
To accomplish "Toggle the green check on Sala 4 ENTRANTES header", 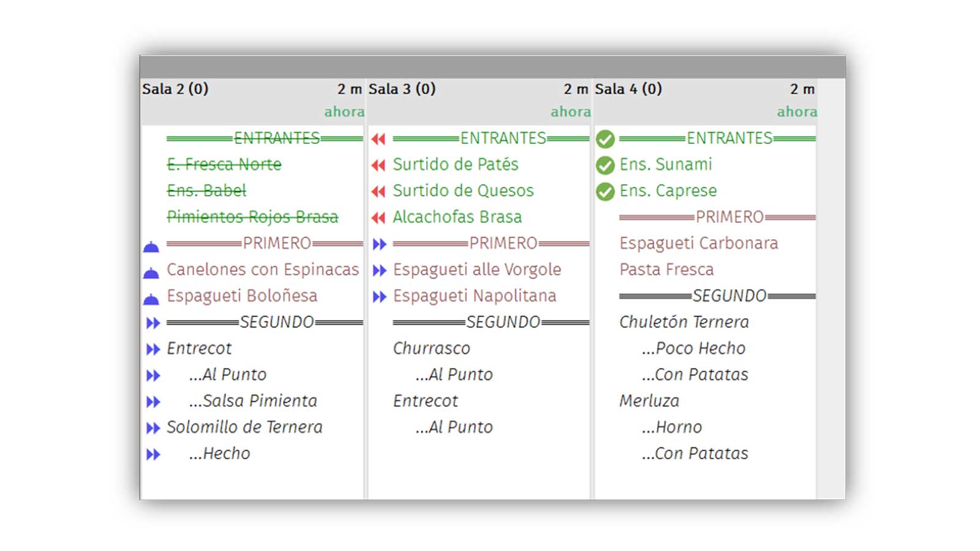I will (x=605, y=139).
